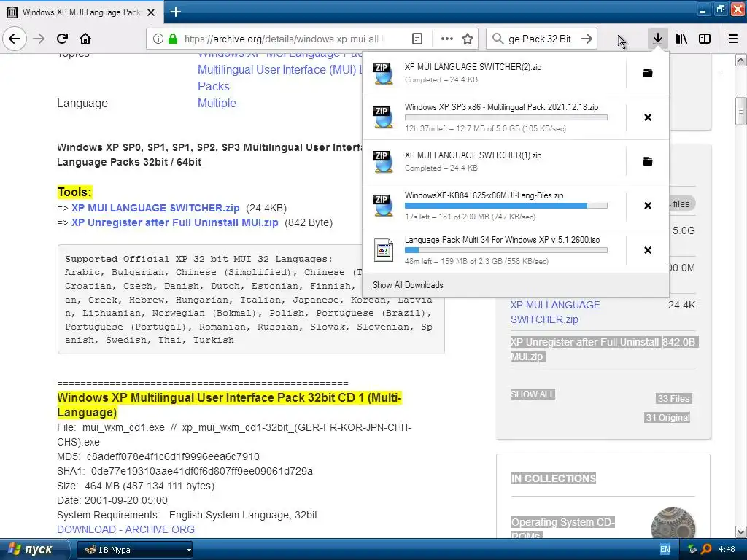
Task: Click the Packs topic link
Action: coord(214,86)
